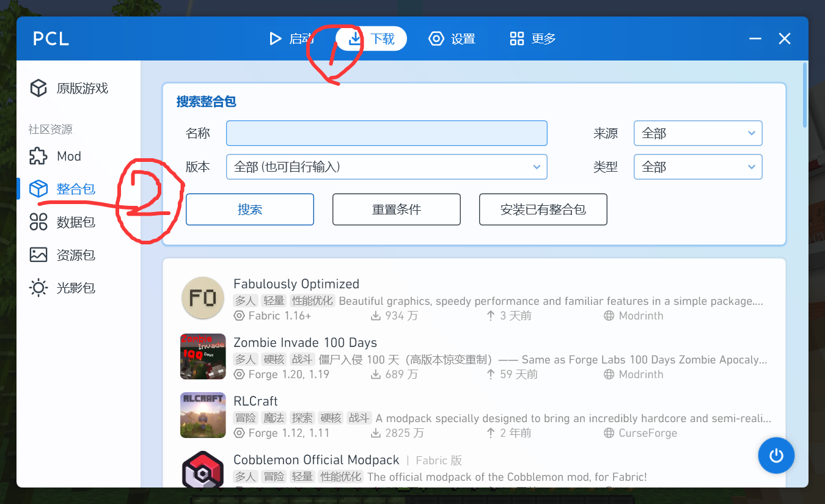Expand the 类型 type dropdown
The image size is (825, 504).
click(698, 167)
